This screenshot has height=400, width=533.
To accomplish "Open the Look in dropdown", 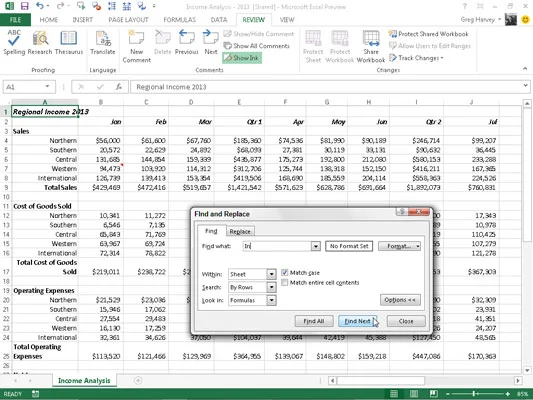I will (271, 300).
